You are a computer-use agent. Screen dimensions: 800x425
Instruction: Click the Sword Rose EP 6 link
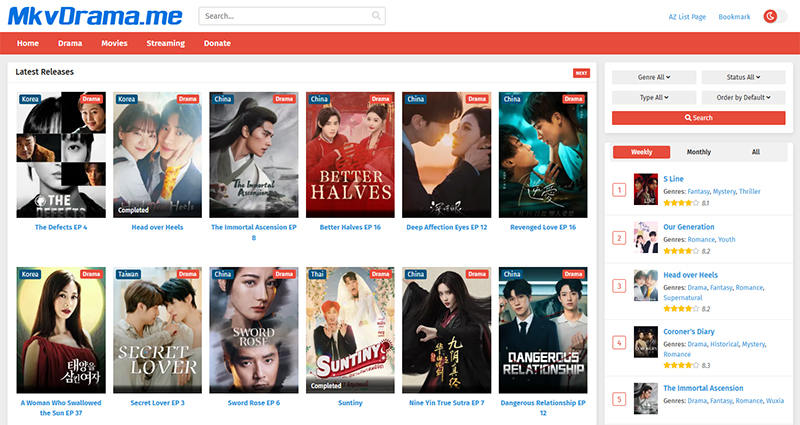click(254, 403)
